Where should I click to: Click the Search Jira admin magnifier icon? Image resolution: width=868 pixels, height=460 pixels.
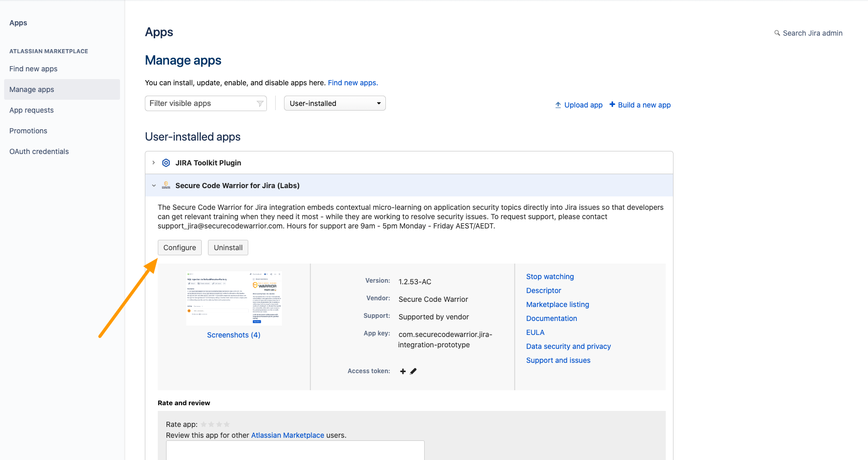(x=777, y=33)
